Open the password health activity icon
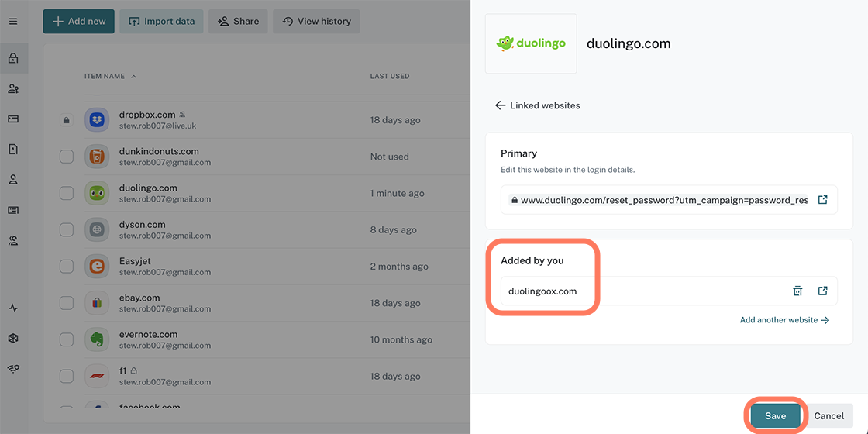868x434 pixels. 13,308
